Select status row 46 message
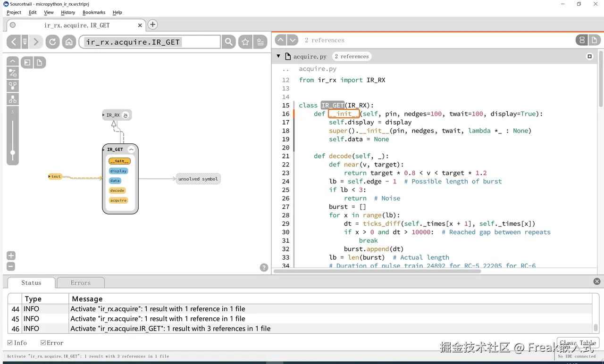Viewport: 604px width, 364px height. pos(331,329)
